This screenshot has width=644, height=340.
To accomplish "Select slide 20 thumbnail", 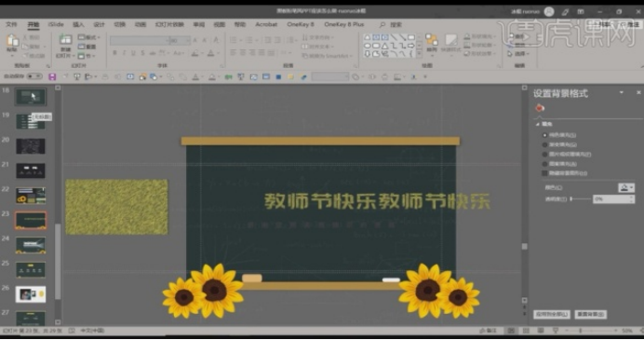I will (31, 146).
